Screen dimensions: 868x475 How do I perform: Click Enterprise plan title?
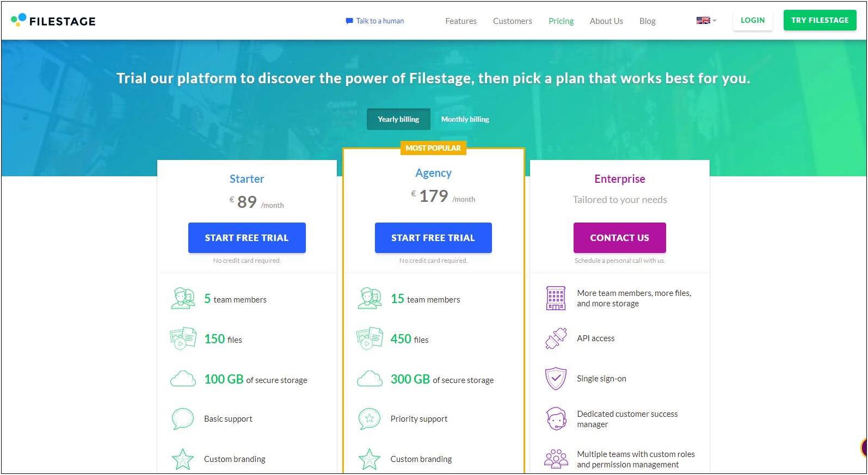point(620,179)
